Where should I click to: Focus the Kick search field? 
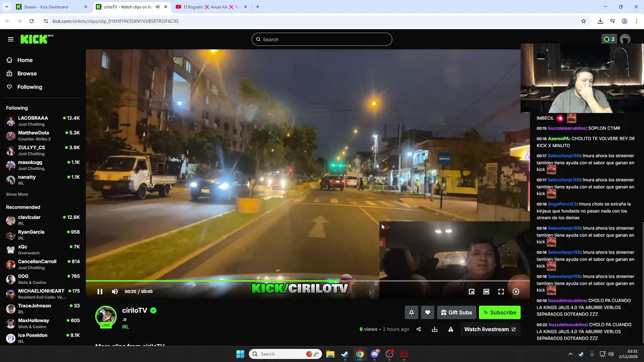322,39
